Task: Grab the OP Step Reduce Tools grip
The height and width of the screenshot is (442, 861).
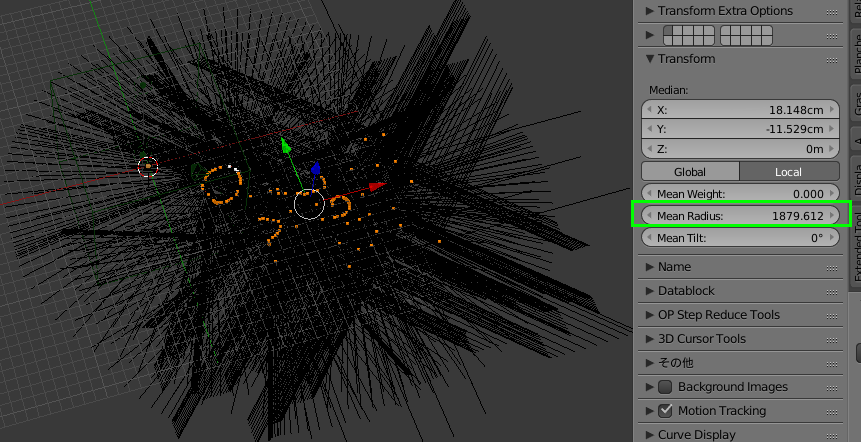Action: pyautogui.click(x=831, y=316)
